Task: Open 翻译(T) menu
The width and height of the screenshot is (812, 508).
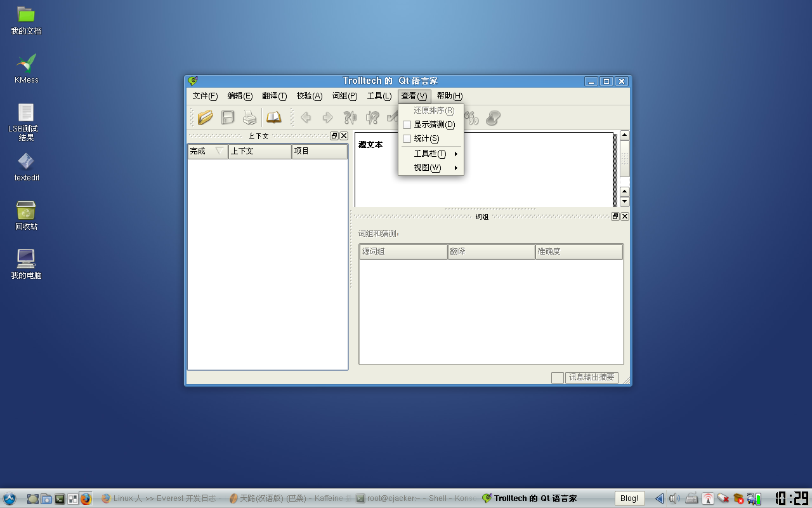Action: pos(275,96)
